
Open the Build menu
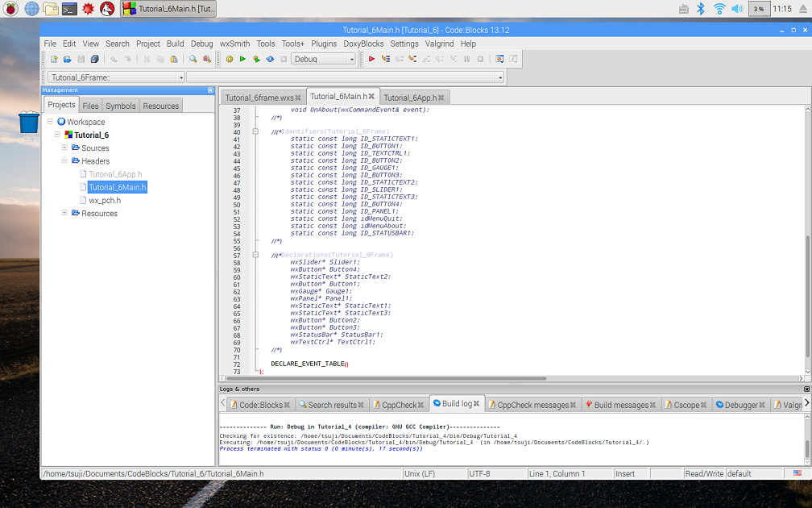tap(175, 44)
